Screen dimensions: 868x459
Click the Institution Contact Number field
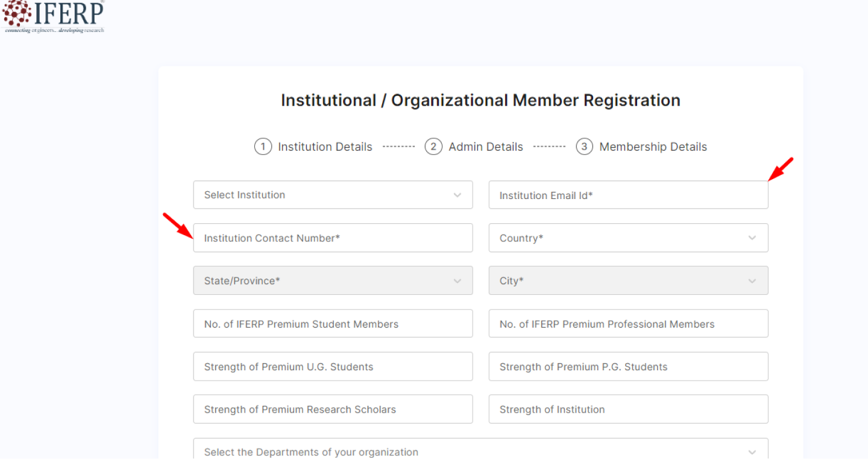(x=333, y=238)
